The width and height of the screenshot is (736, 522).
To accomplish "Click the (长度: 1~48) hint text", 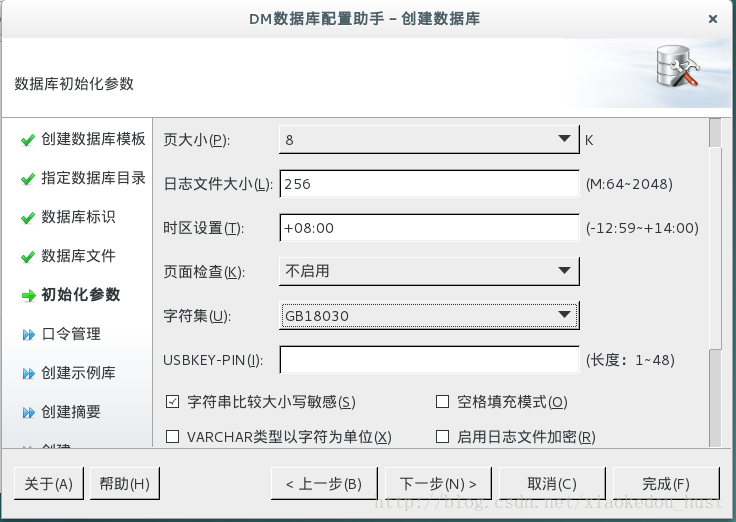I will 630,360.
